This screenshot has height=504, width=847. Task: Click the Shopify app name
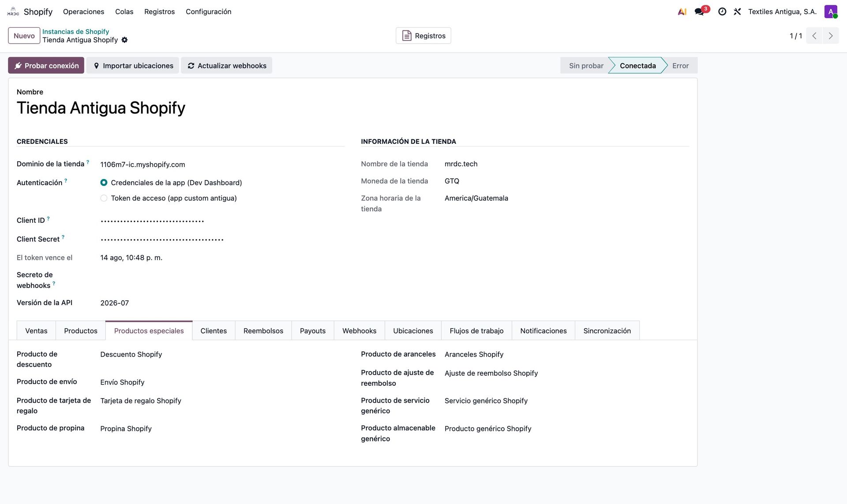[x=38, y=12]
